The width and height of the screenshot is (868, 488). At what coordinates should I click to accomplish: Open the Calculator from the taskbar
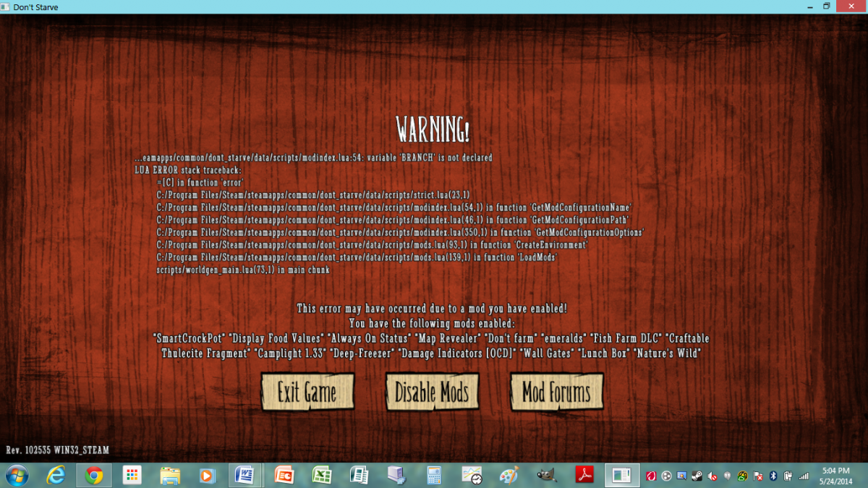434,476
